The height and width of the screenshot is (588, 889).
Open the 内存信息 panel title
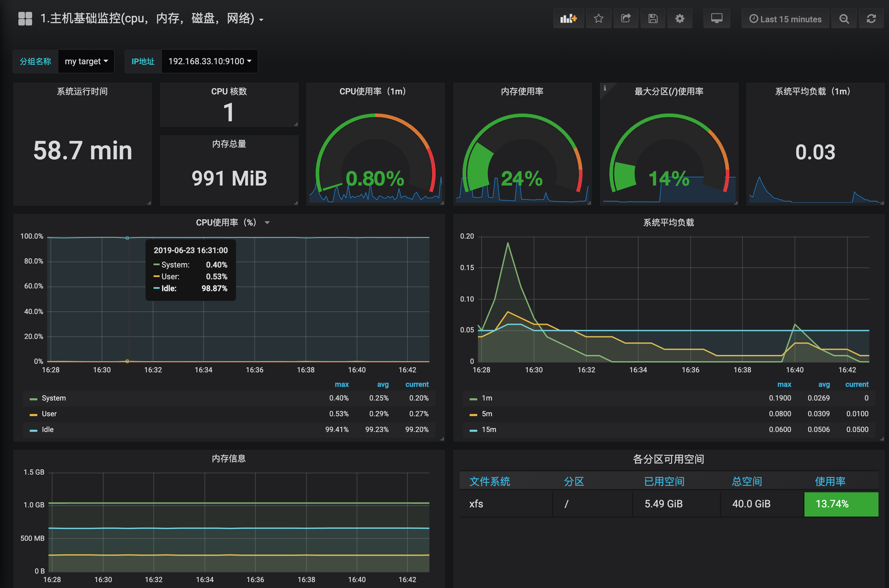229,459
